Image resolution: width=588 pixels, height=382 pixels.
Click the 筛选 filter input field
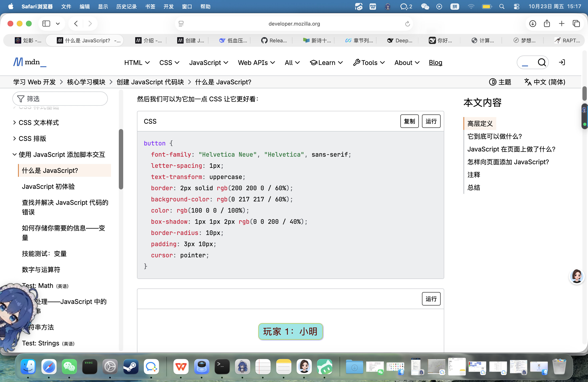click(x=60, y=99)
